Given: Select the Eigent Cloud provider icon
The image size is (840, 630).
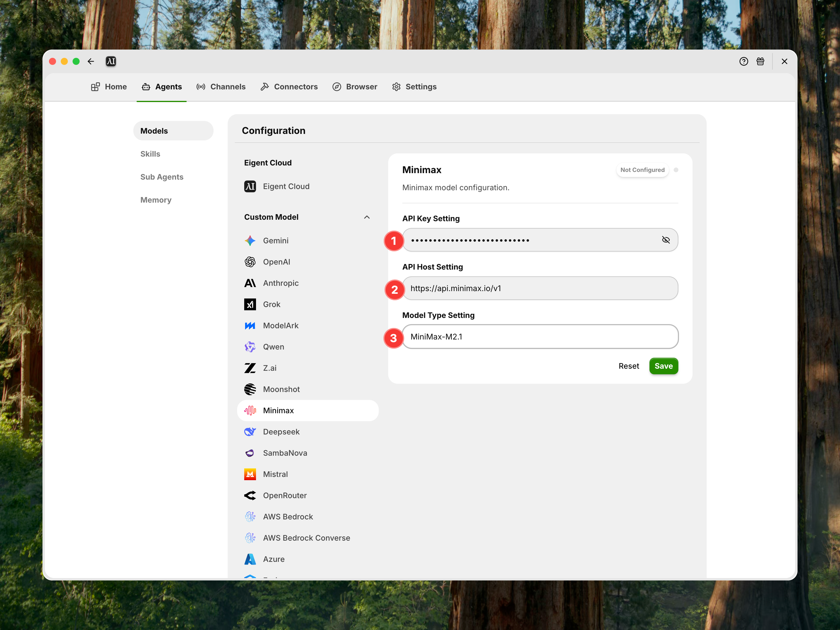Looking at the screenshot, I should [x=250, y=186].
